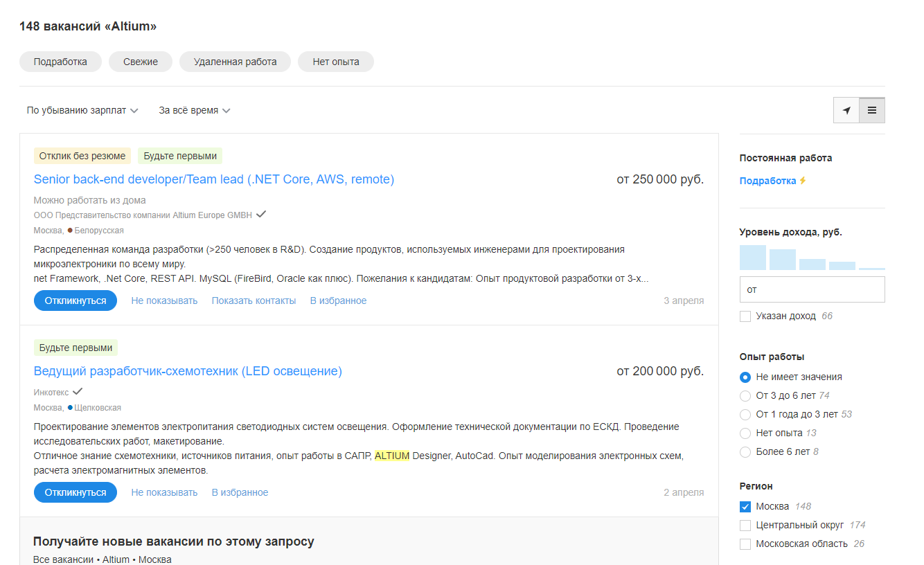Open the За всё время period dropdown

coord(195,110)
